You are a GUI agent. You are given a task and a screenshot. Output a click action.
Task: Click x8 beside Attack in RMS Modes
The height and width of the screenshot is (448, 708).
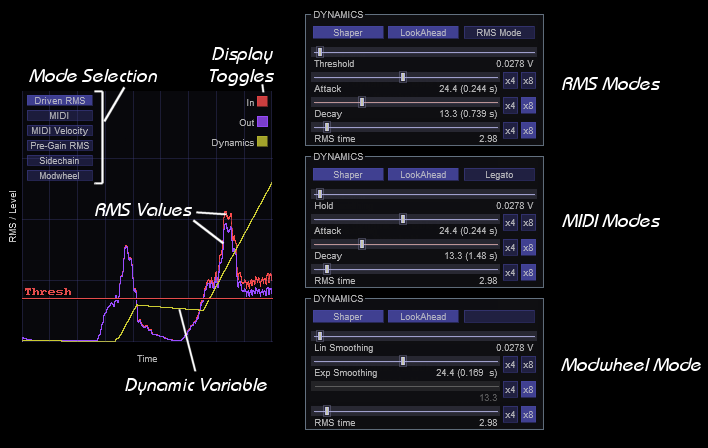[x=528, y=81]
